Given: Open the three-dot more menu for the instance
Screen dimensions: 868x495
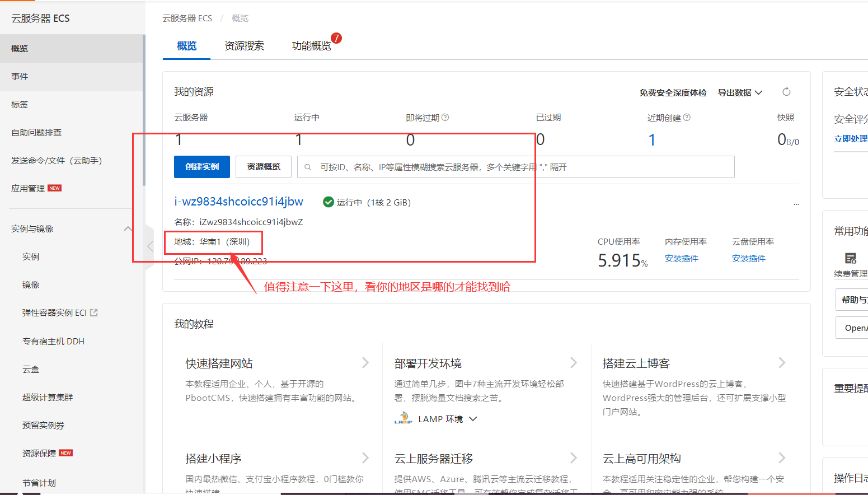Looking at the screenshot, I should [796, 204].
